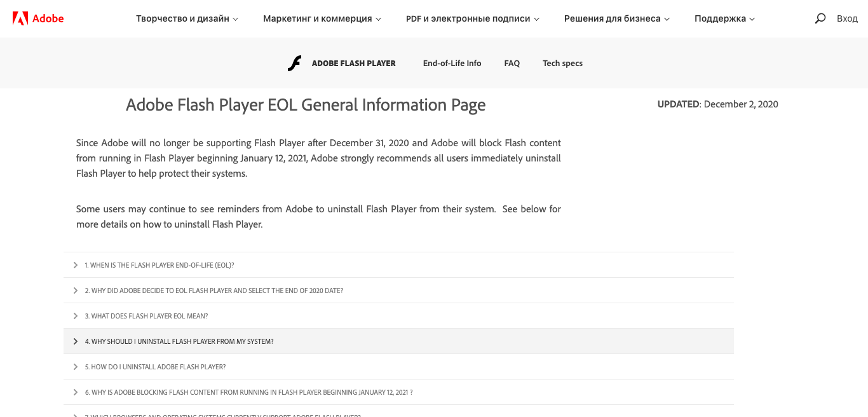Screen dimensions: 868x417
Task: Click the ADOBE FLASH PLAYER title link
Action: [x=353, y=64]
